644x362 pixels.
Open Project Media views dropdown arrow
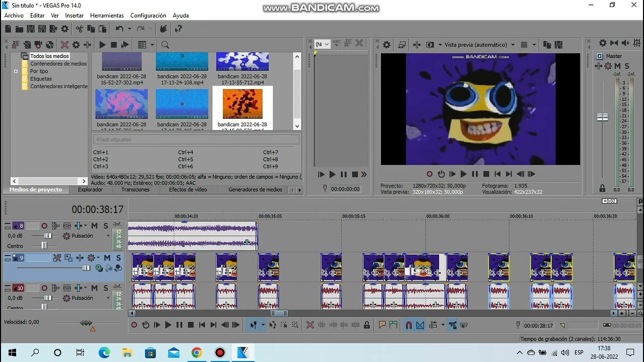coord(152,45)
